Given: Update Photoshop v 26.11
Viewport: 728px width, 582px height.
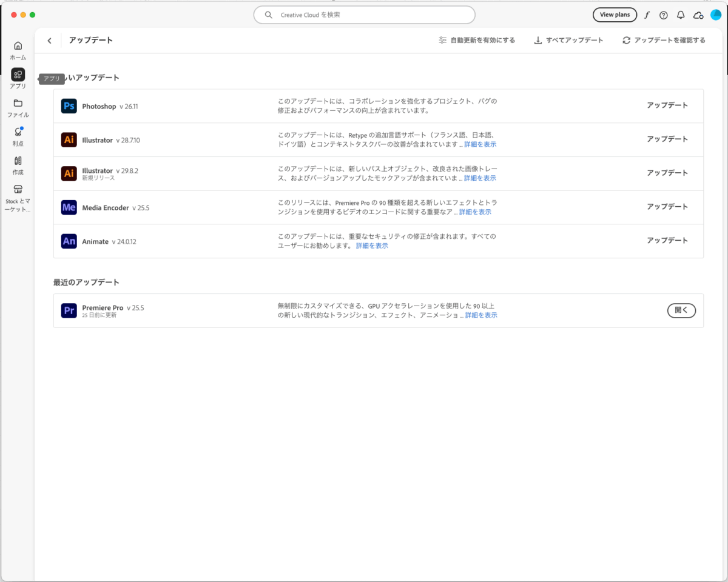Looking at the screenshot, I should 667,105.
